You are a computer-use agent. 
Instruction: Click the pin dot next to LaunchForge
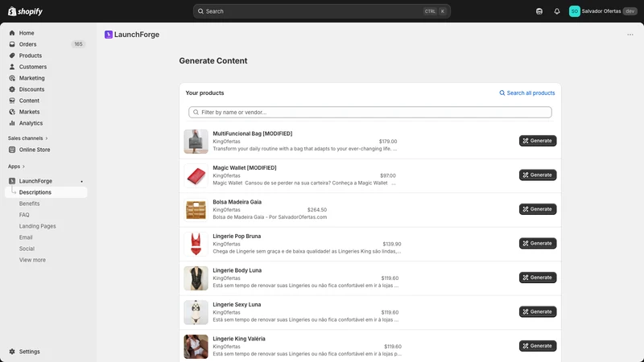pyautogui.click(x=82, y=182)
